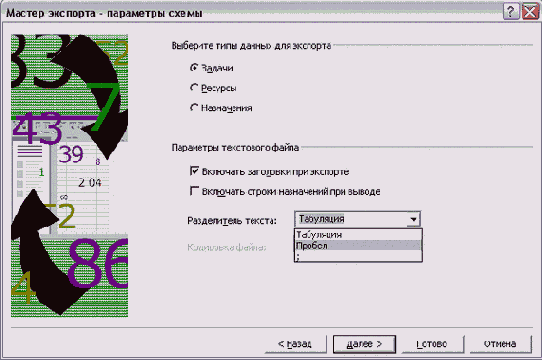Click the wizard illustration image
Image resolution: width=542 pixels, height=360 pixels.
click(x=69, y=175)
